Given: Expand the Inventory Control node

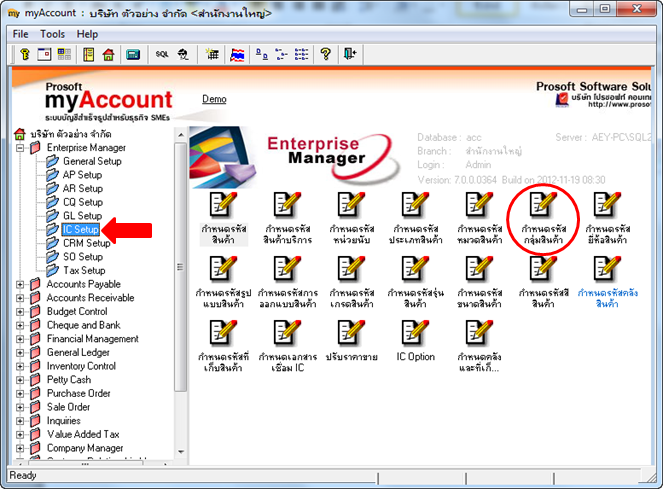Looking at the screenshot, I should (20, 367).
